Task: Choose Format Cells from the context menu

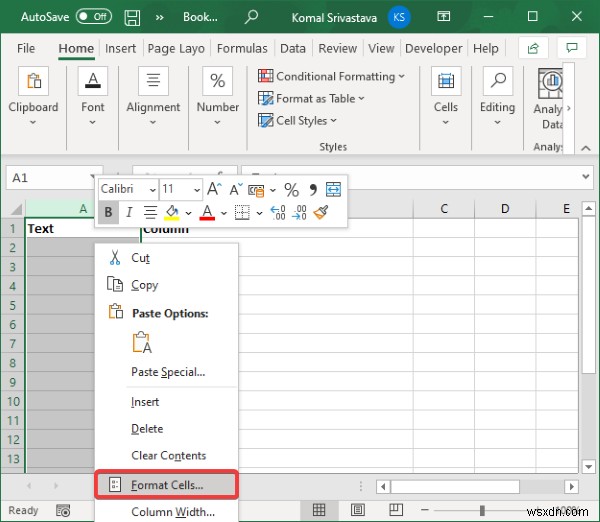Action: [167, 485]
